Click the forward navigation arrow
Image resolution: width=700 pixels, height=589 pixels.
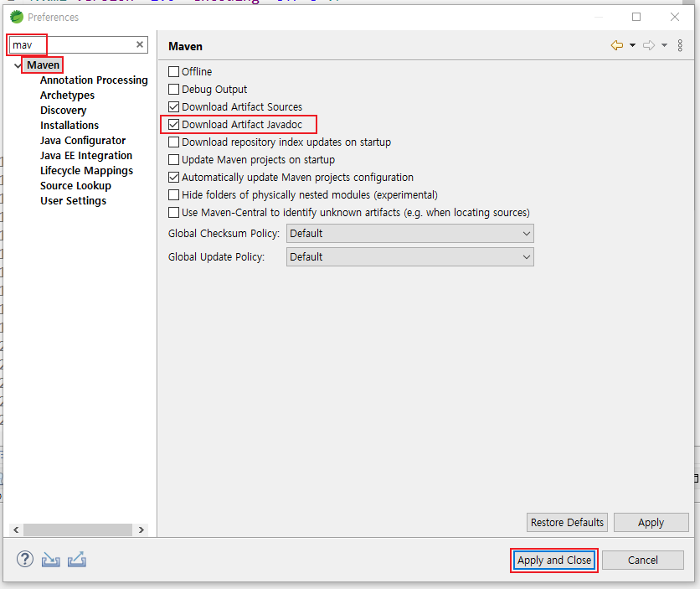pyautogui.click(x=649, y=45)
